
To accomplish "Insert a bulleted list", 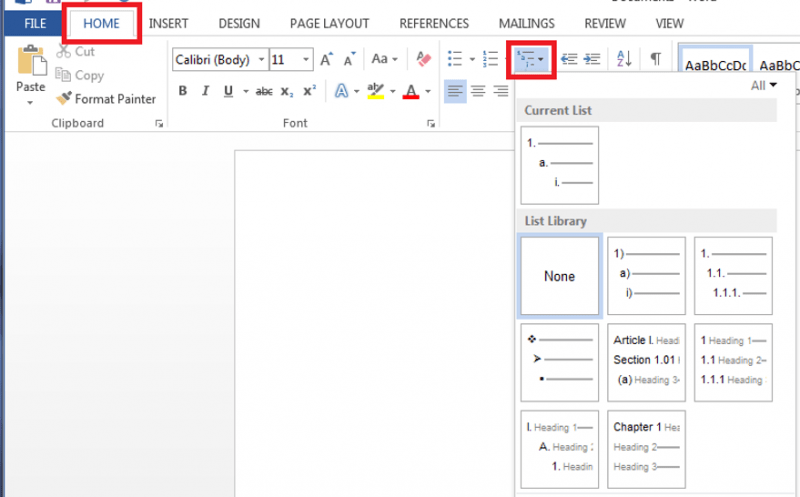I will tap(455, 59).
